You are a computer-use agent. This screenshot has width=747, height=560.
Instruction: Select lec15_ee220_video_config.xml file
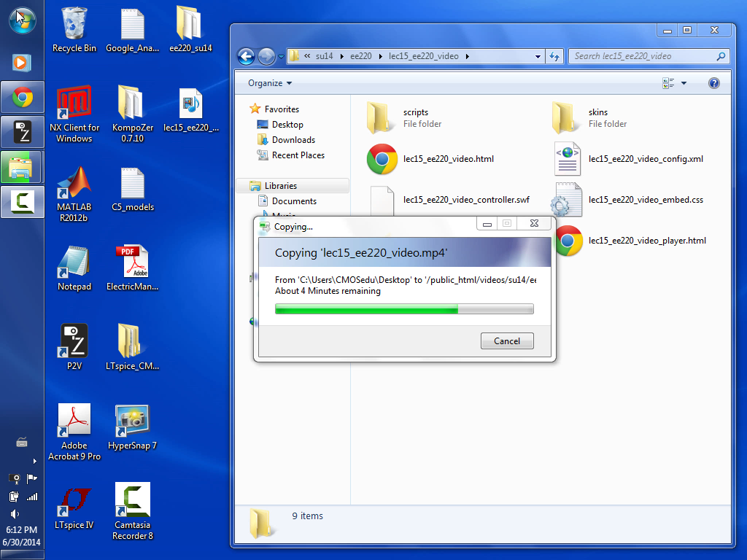[x=629, y=158]
